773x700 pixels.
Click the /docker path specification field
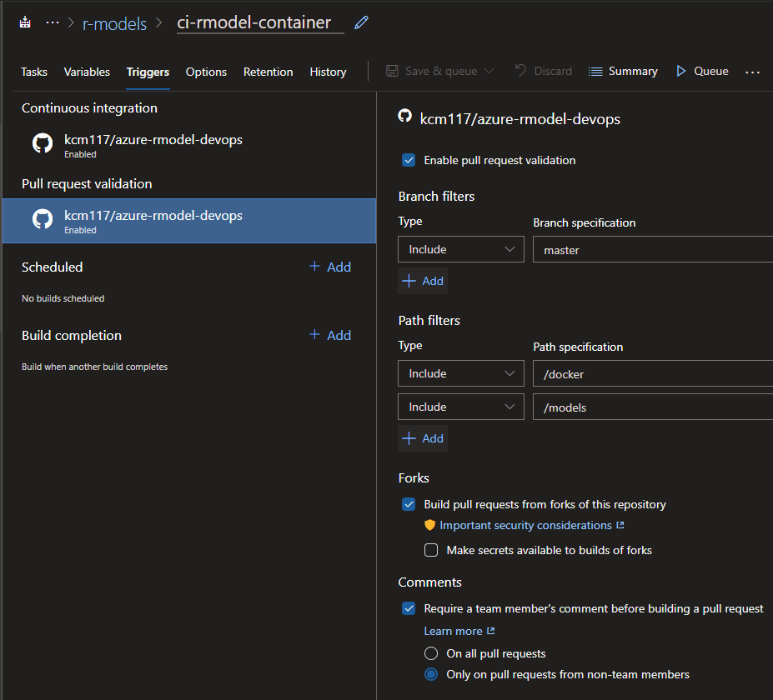[653, 373]
